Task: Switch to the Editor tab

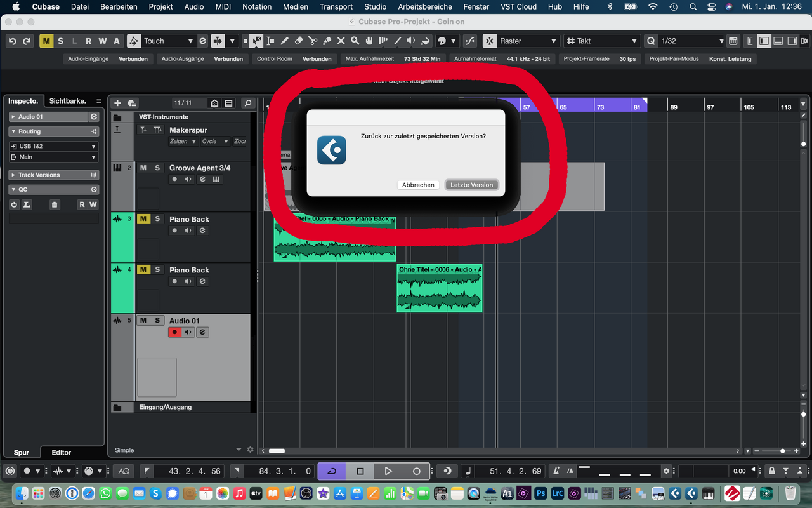Action: (x=62, y=452)
